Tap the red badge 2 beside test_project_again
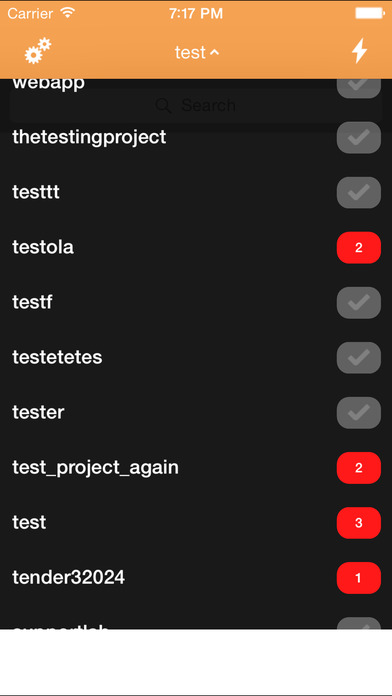This screenshot has height=696, width=392. [359, 468]
